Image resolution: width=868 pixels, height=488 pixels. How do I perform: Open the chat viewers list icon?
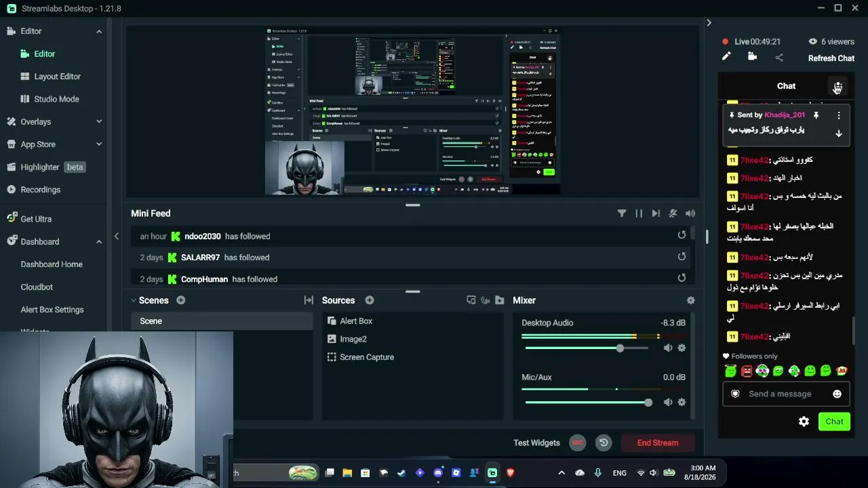(x=838, y=87)
